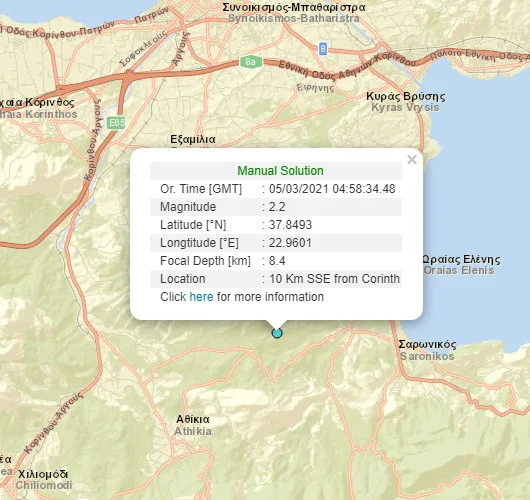Screen dimensions: 530x500
Task: Open the 'here' more information link
Action: [201, 297]
